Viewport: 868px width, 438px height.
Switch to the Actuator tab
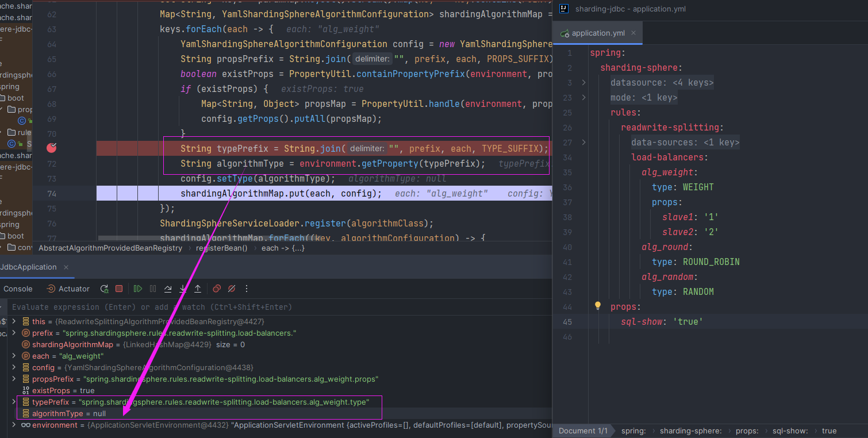pyautogui.click(x=68, y=289)
